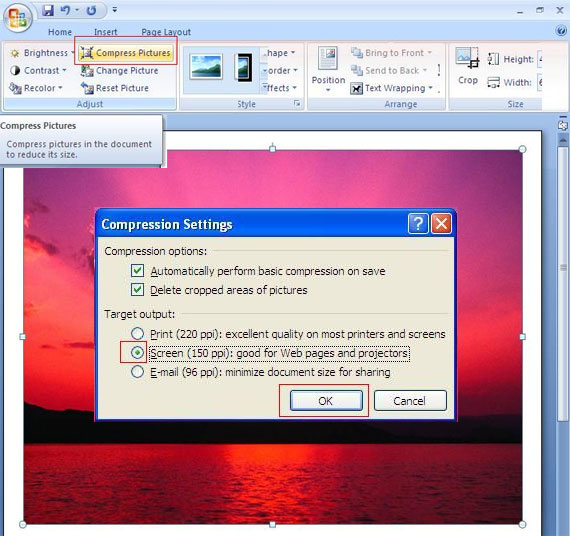Click the Office Button orb

tap(18, 18)
